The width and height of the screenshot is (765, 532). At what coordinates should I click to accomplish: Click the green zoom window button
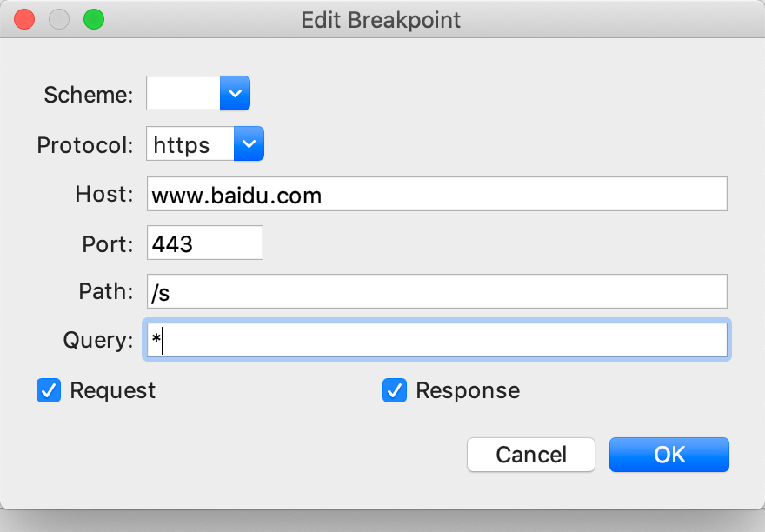point(93,19)
